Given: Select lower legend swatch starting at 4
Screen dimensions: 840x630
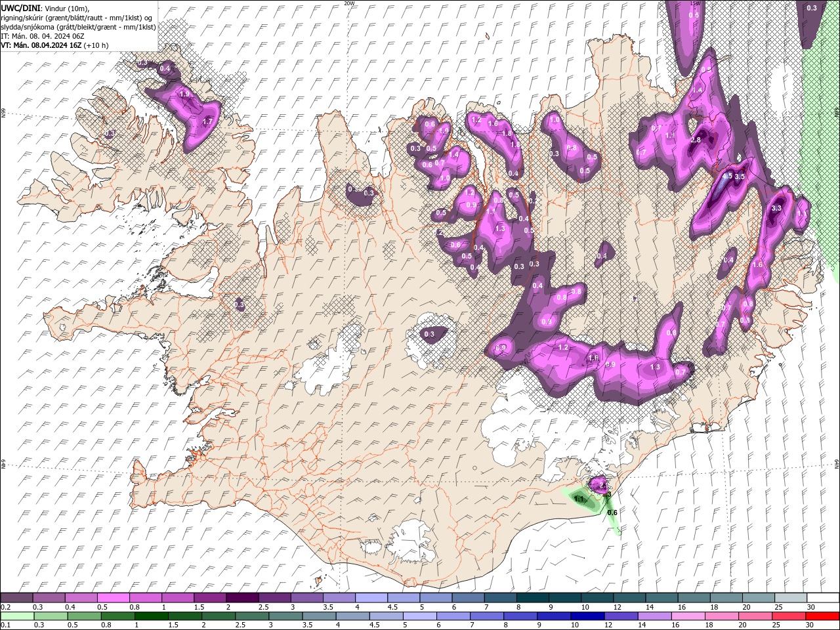Looking at the screenshot, I should (x=352, y=616).
